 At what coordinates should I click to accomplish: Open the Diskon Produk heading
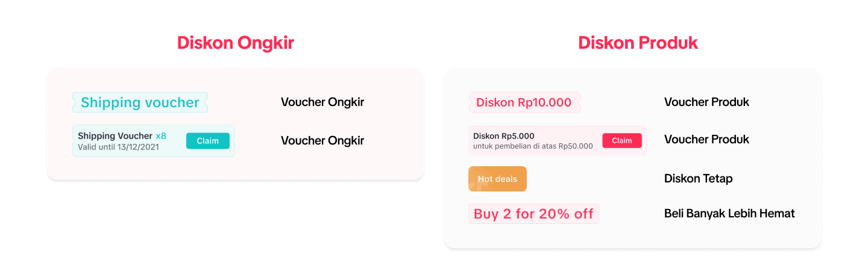pos(638,43)
